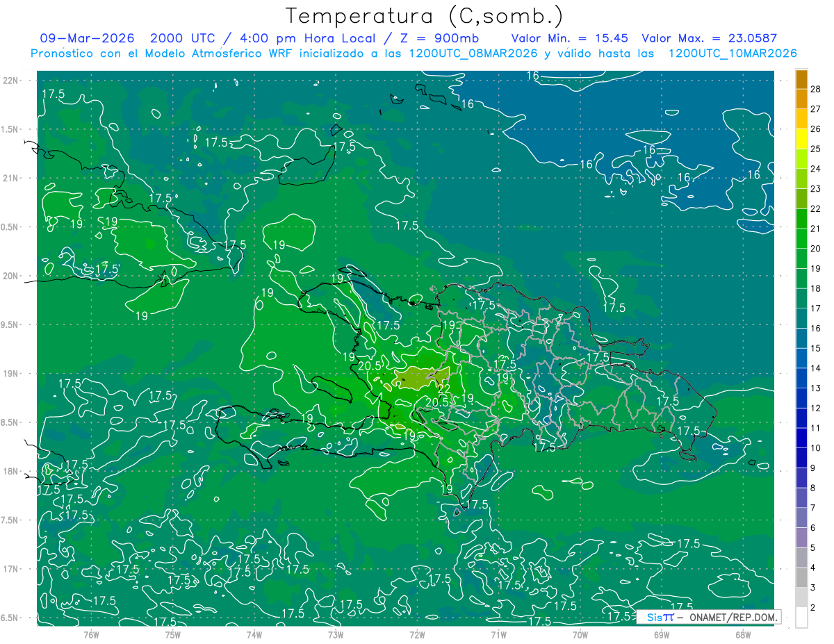
Task: Click the '71W' longitude axis label
Action: point(498,634)
